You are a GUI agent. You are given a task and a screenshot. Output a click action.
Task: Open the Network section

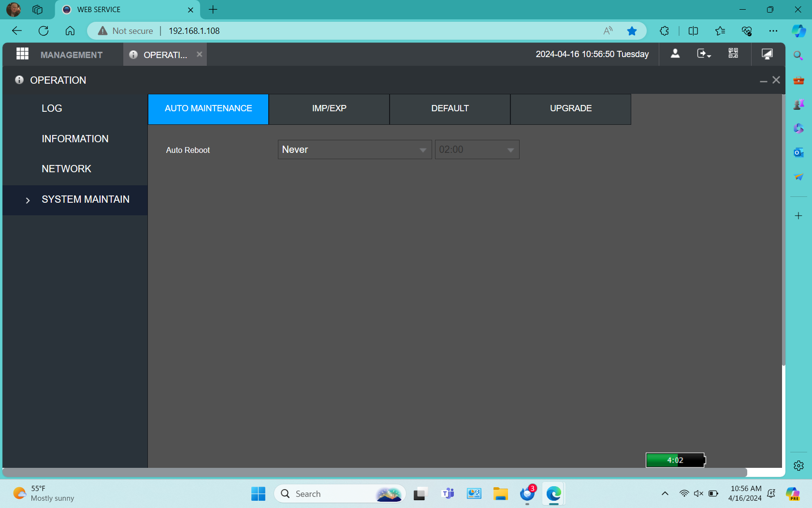[66, 169]
